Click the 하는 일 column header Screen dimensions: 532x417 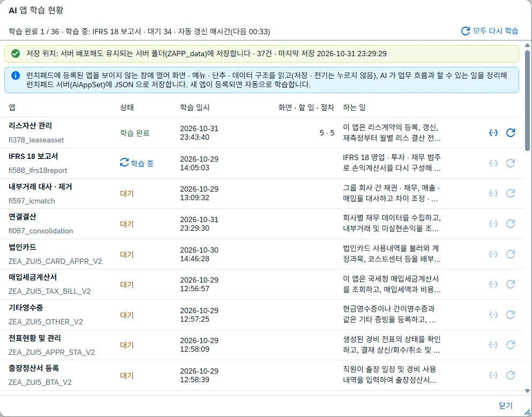(x=354, y=108)
